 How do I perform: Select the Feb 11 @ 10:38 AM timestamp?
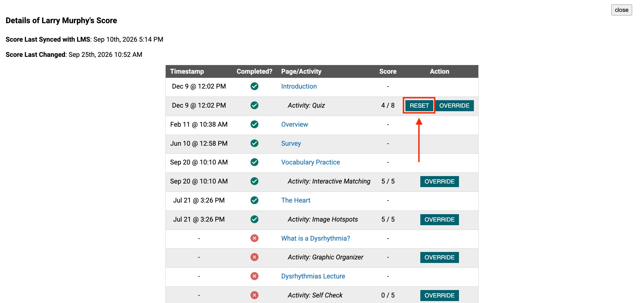[x=199, y=124]
